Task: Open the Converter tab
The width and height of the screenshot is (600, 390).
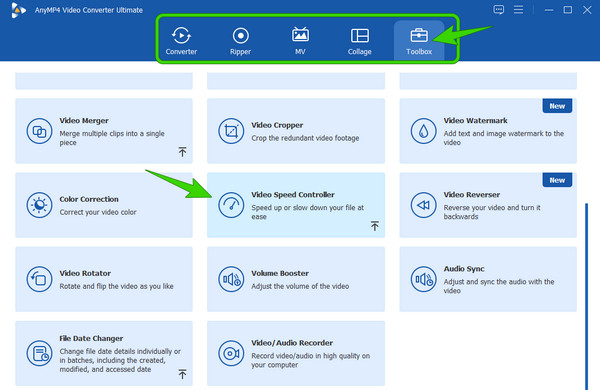Action: 181,41
